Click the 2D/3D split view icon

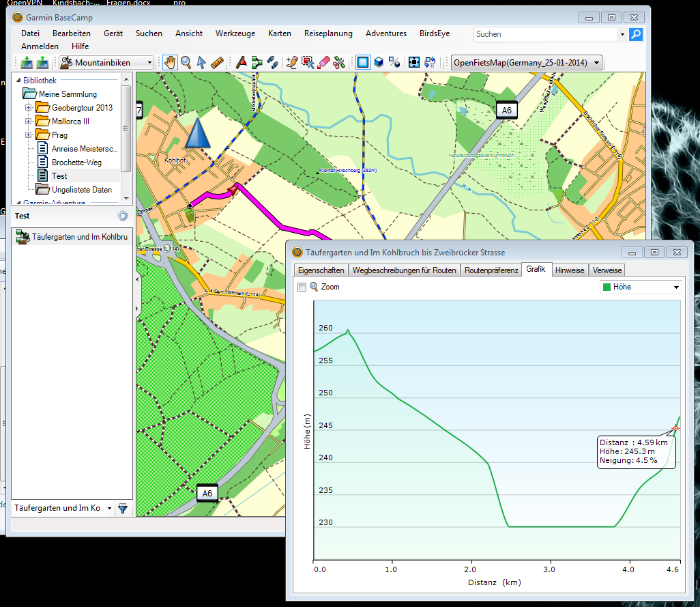(x=394, y=63)
